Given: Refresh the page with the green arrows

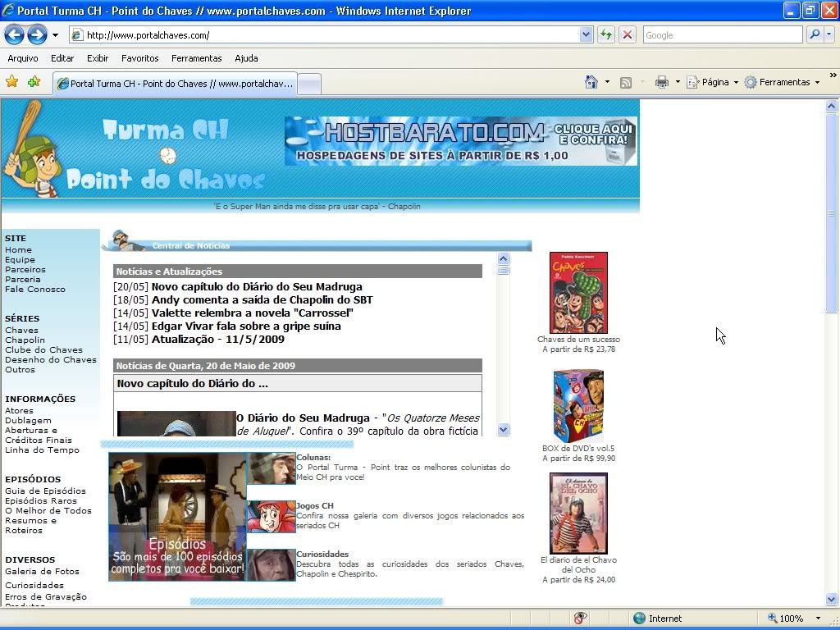Looking at the screenshot, I should pyautogui.click(x=606, y=35).
